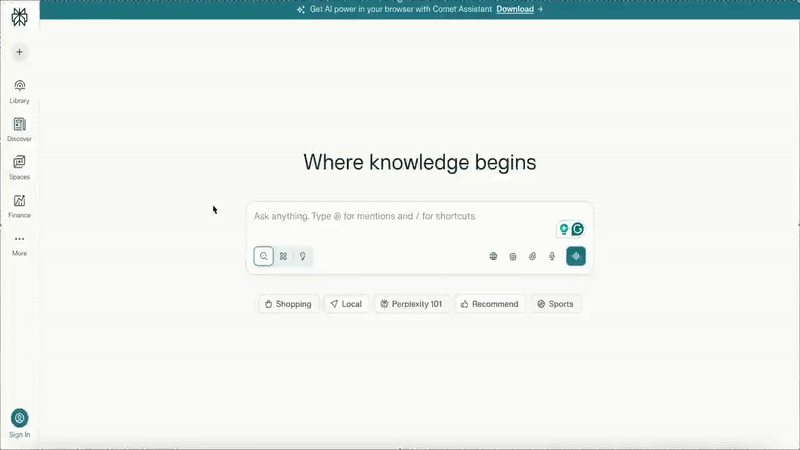Select the Sports suggestion chip

(x=556, y=304)
